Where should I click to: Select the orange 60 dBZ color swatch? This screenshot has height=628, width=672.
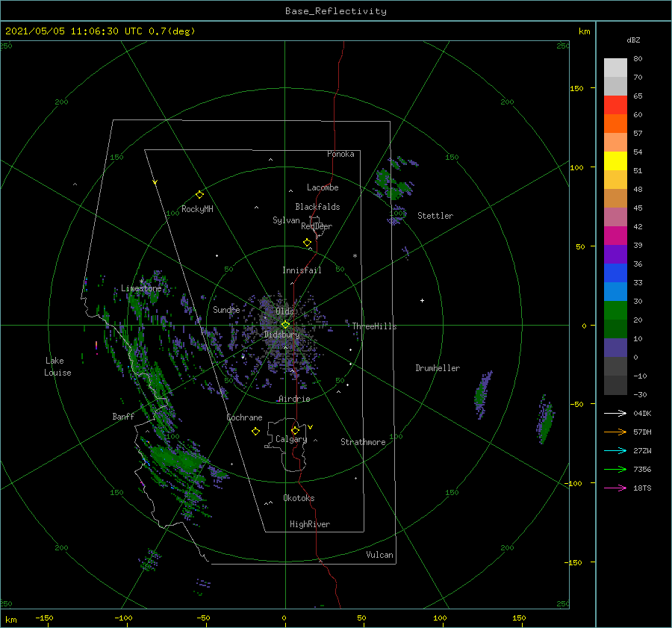tap(615, 123)
